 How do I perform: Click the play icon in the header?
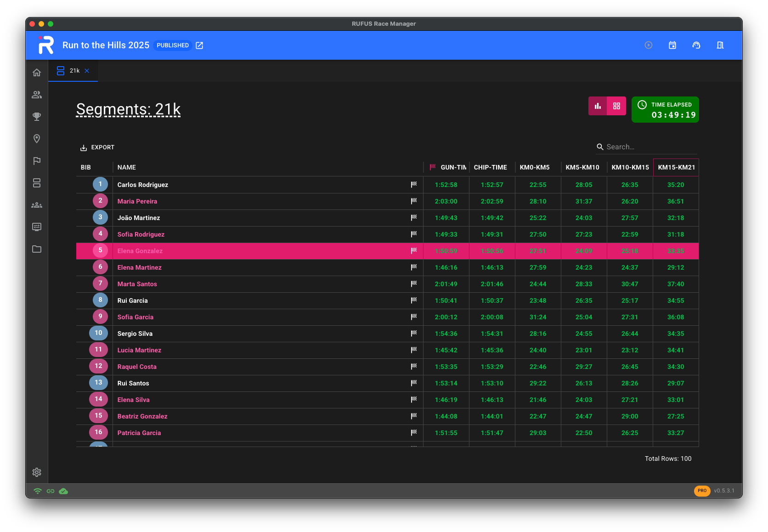tap(648, 45)
